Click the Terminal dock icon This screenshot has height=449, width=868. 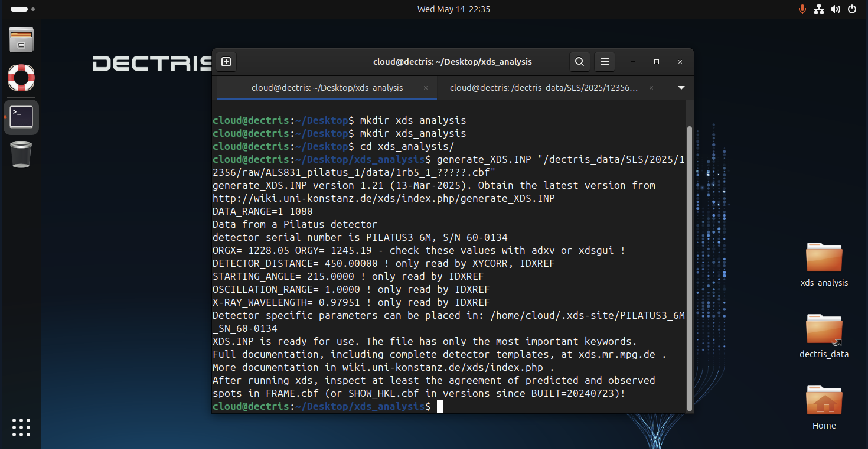[21, 117]
